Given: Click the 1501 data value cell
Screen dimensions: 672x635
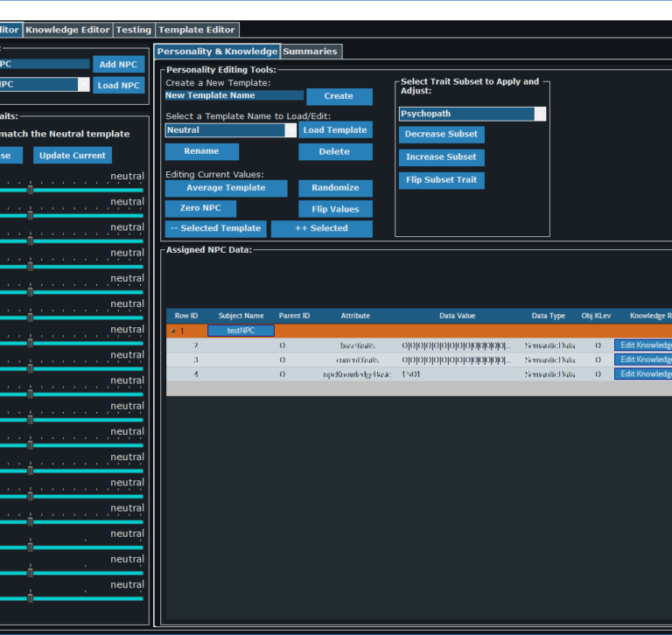Looking at the screenshot, I should pyautogui.click(x=458, y=374).
